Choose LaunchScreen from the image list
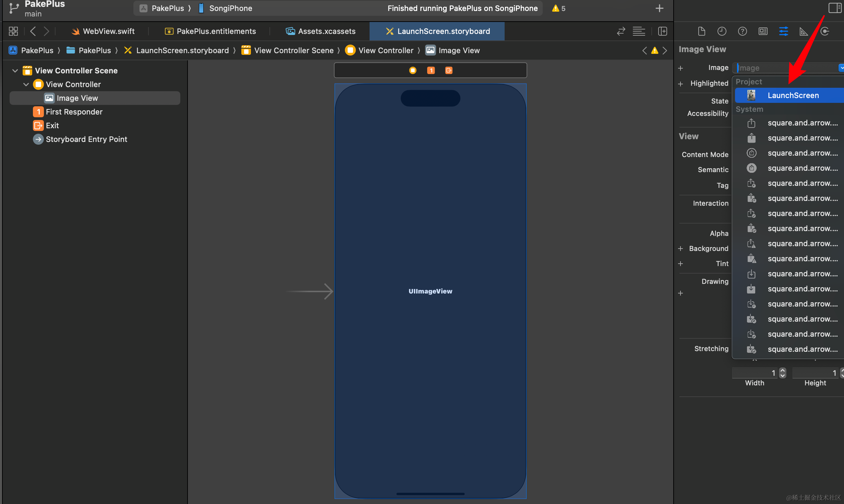 pos(793,95)
